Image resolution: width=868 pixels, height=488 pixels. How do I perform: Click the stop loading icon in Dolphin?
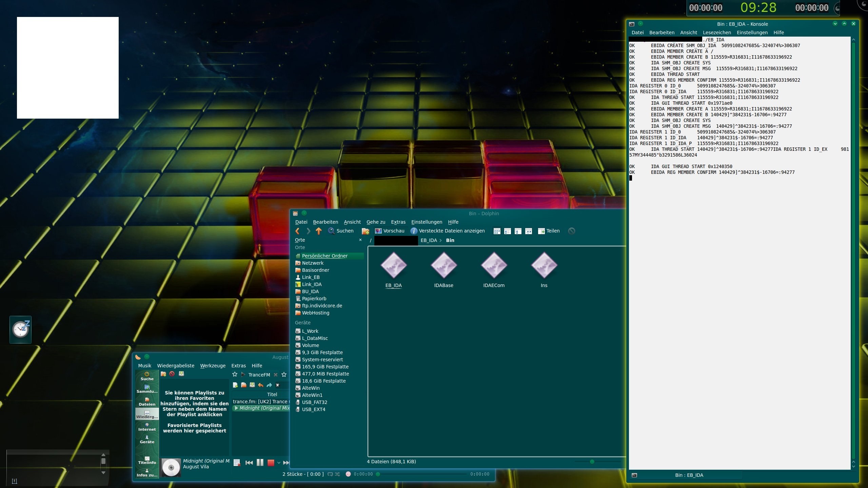click(572, 231)
